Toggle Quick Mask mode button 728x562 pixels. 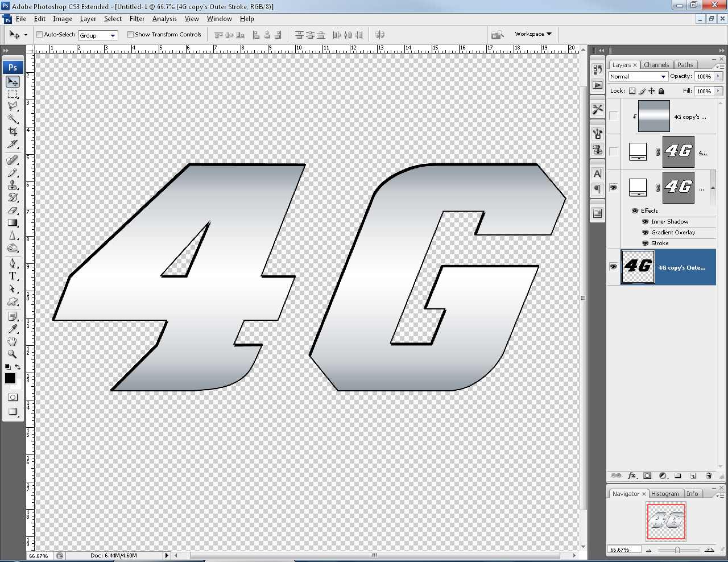click(x=13, y=397)
